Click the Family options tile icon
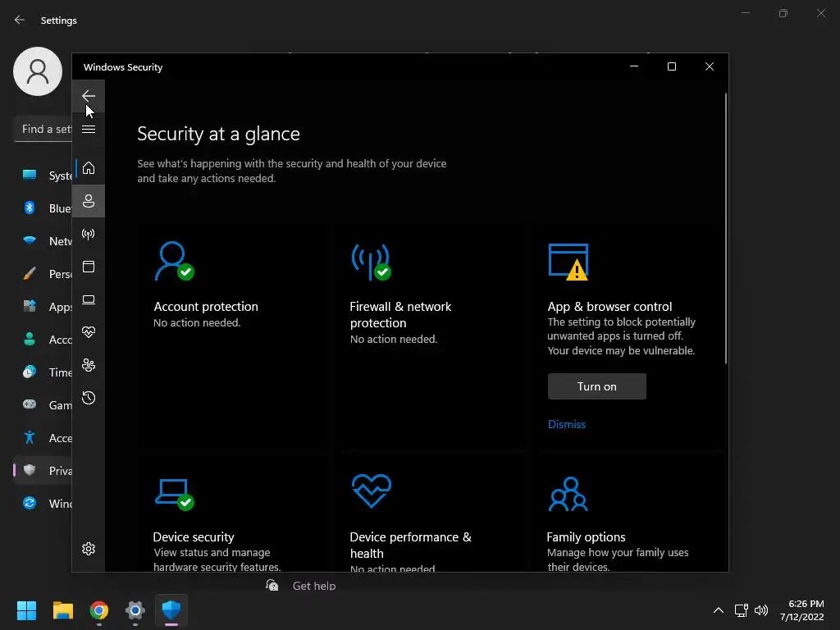Viewport: 840px width, 630px height. tap(568, 494)
